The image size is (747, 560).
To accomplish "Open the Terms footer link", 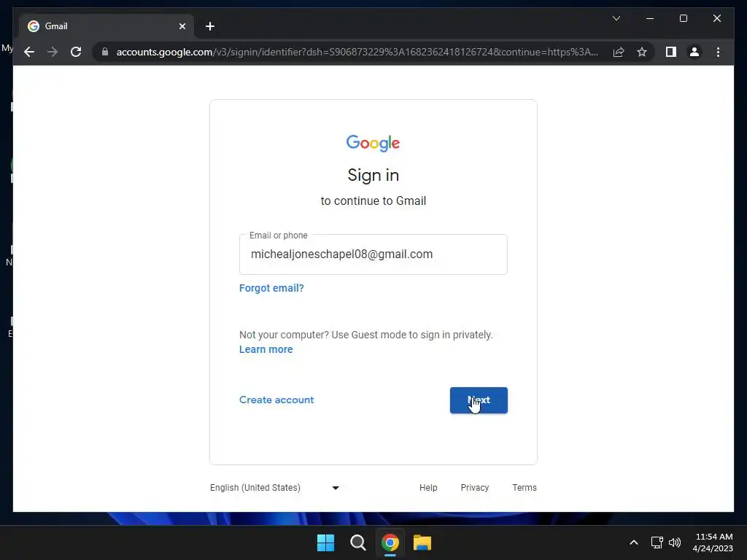I will coord(524,488).
